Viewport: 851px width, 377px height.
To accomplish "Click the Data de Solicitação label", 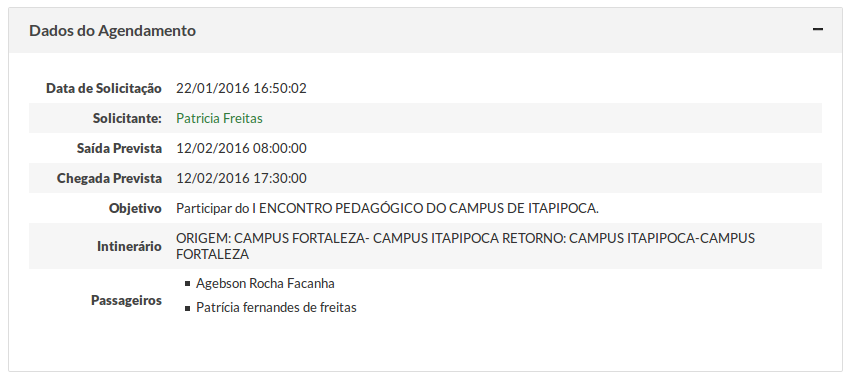I will point(104,88).
